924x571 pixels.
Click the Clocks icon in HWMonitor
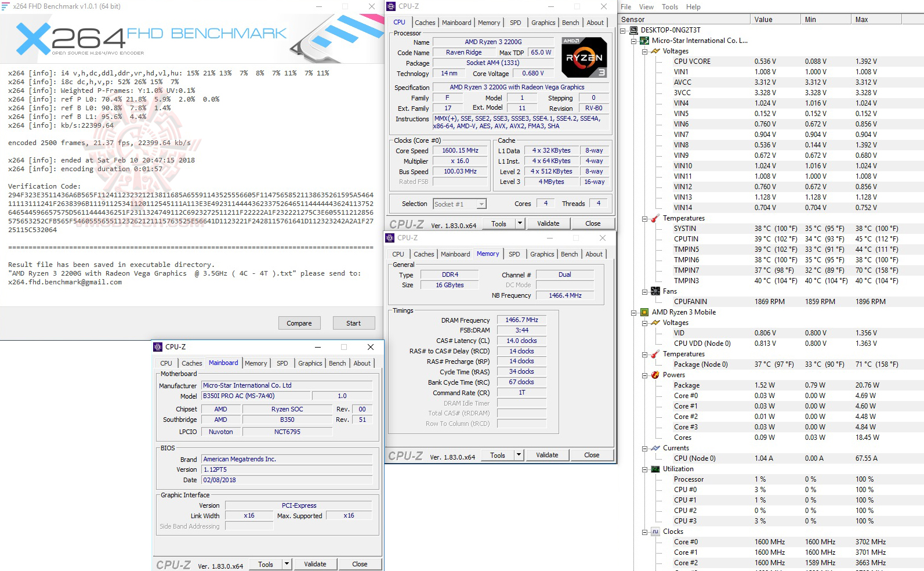coord(655,532)
